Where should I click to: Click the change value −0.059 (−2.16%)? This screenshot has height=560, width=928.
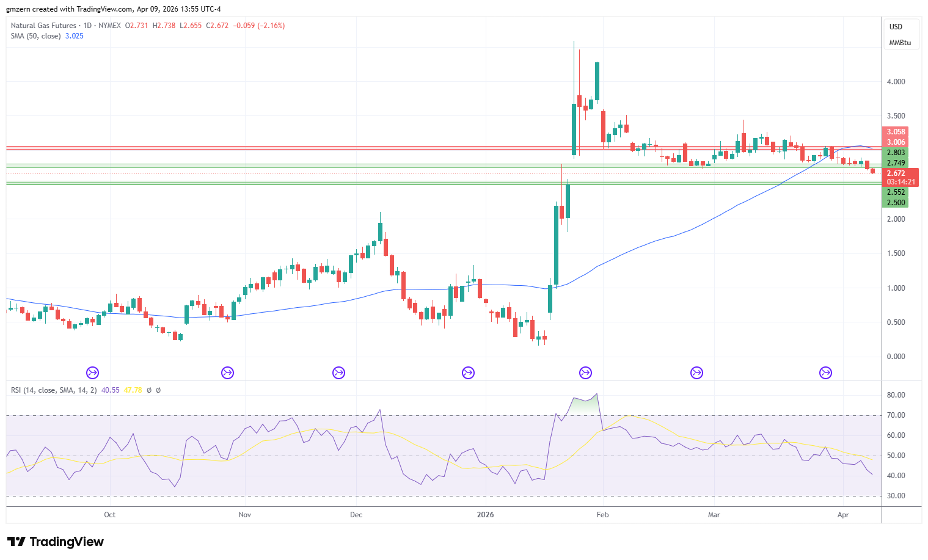point(259,26)
